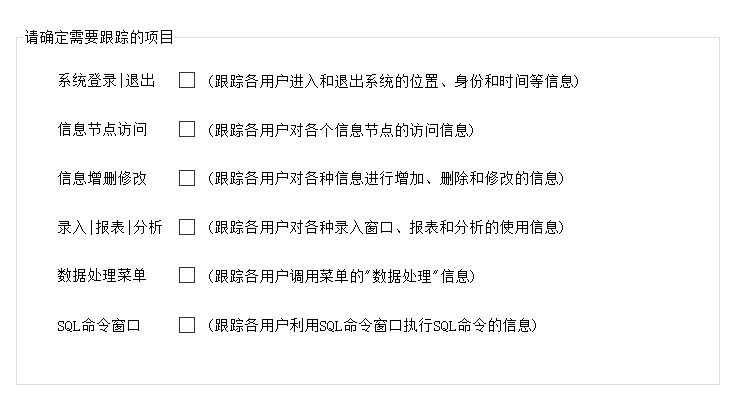Click the "数据处理"信息 description text
Viewport: 732px width, 400px height.
coord(341,275)
